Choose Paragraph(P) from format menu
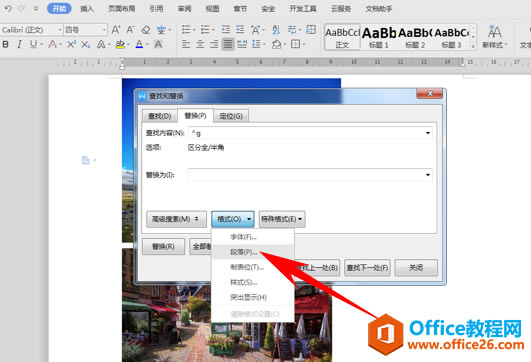 coord(252,252)
